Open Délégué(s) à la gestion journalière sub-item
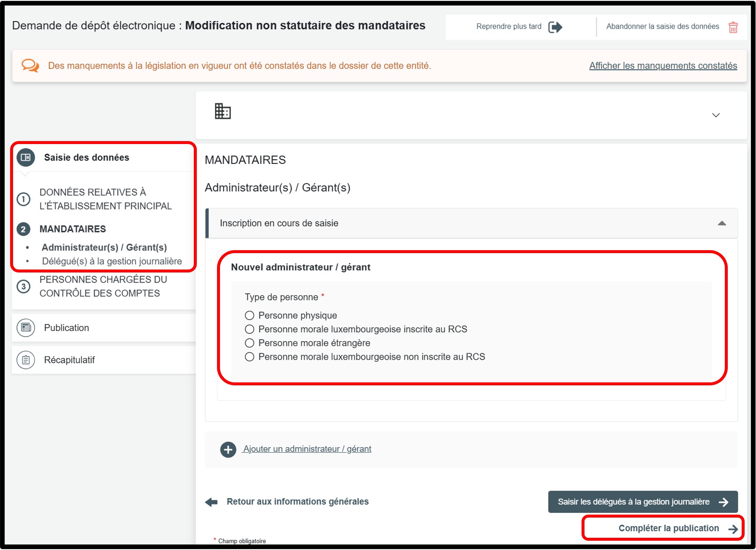The image size is (756, 550). pyautogui.click(x=112, y=262)
